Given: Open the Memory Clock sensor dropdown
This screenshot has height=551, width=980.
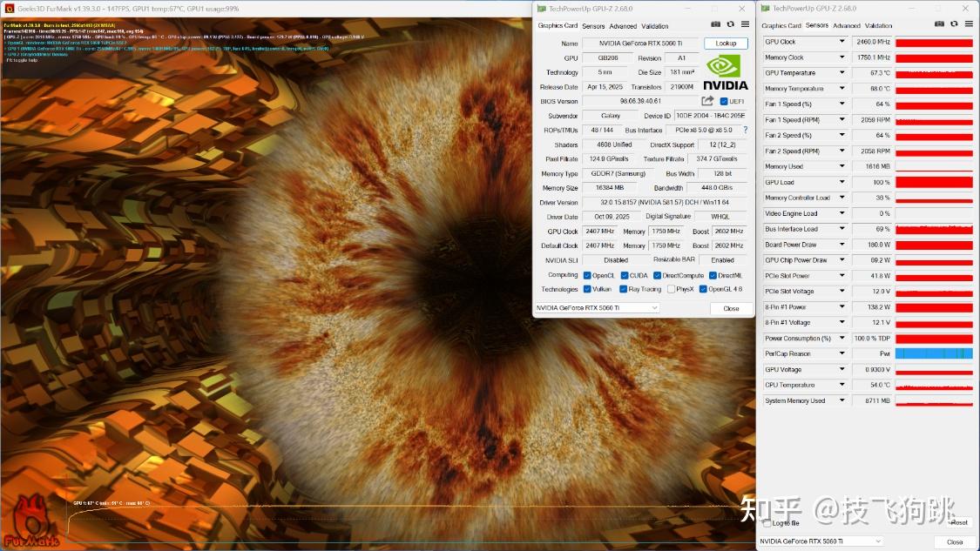Looking at the screenshot, I should pyautogui.click(x=841, y=57).
